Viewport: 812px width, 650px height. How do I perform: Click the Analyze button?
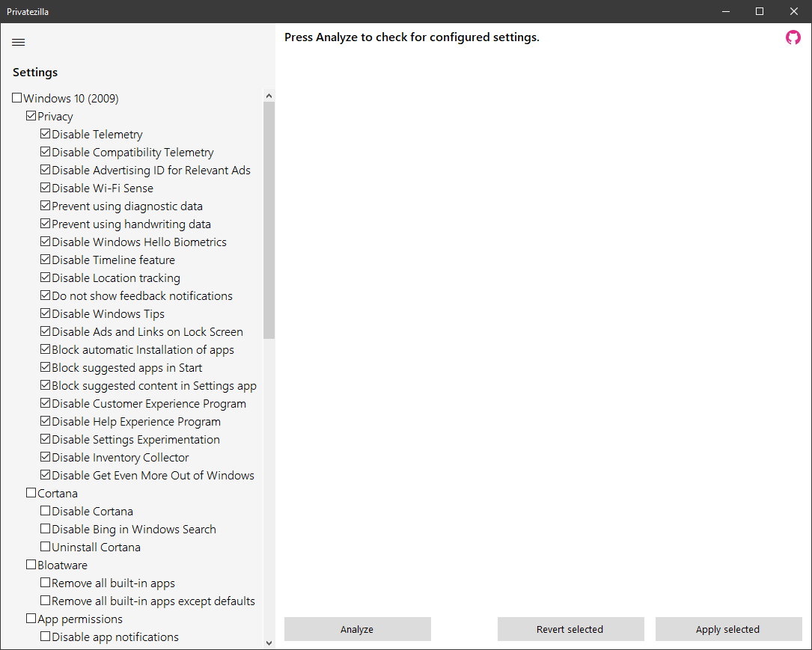click(357, 629)
